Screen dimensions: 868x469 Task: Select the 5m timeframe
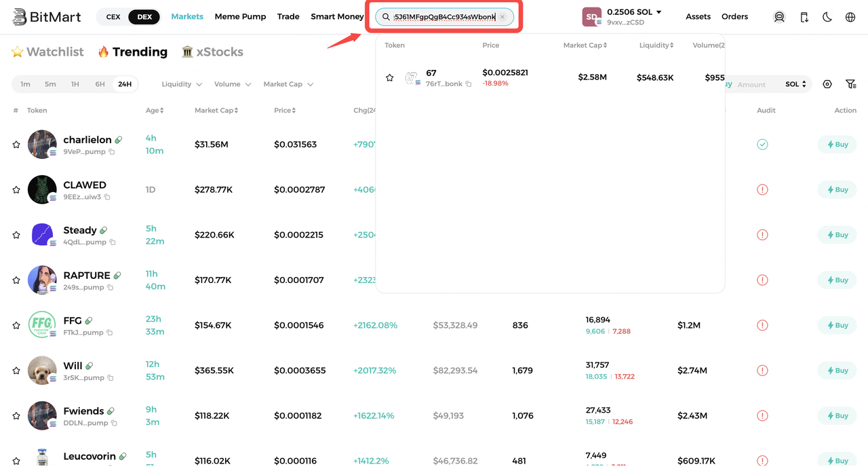click(50, 84)
